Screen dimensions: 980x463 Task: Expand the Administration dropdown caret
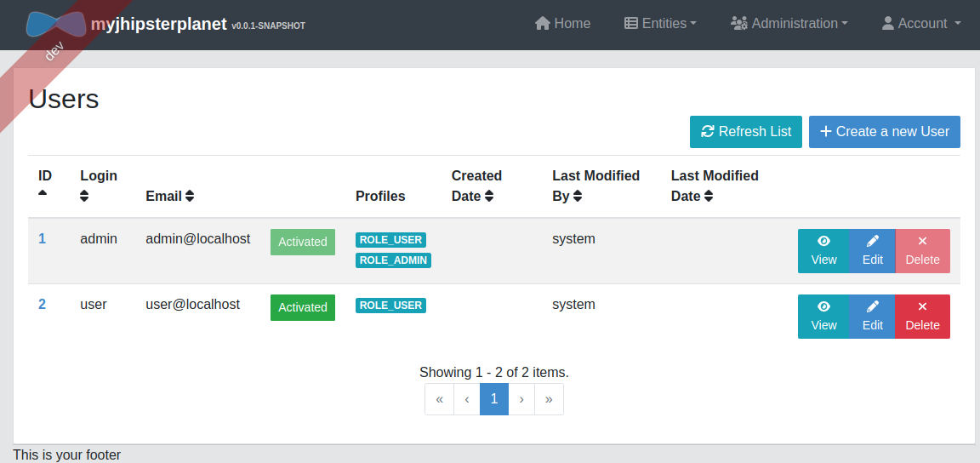(845, 24)
